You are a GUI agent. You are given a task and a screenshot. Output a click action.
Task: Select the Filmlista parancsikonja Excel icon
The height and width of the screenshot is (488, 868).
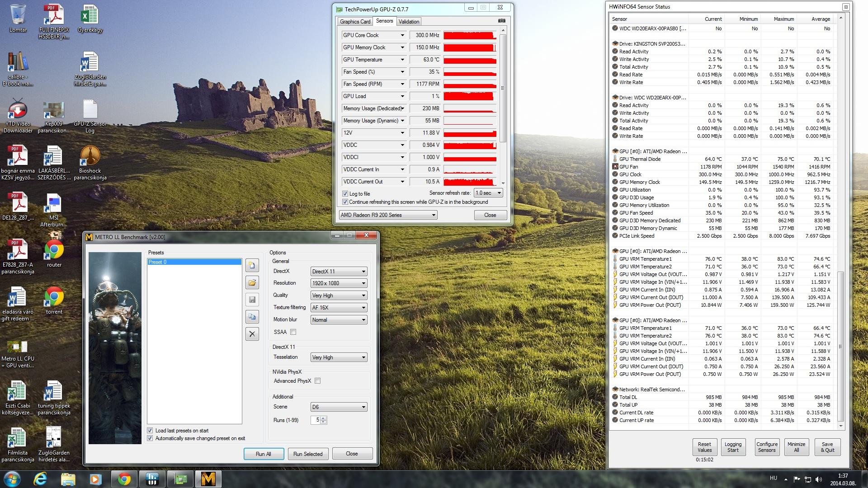click(x=18, y=445)
